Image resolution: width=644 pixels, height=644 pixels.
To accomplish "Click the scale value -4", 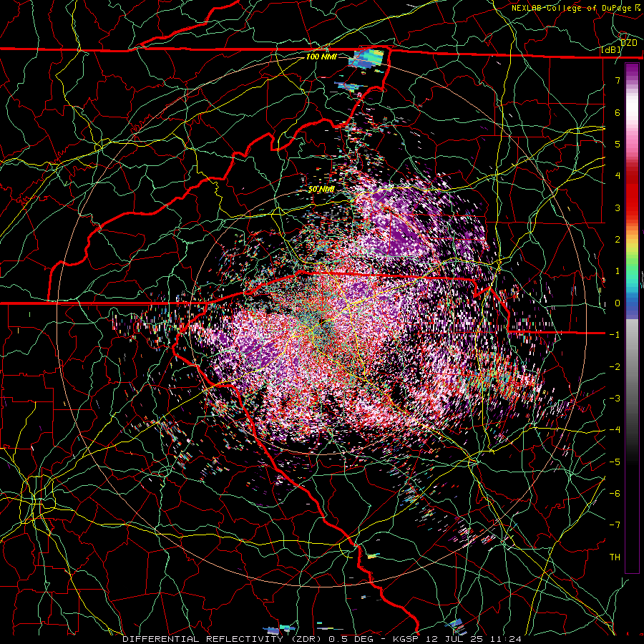I will pos(615,430).
